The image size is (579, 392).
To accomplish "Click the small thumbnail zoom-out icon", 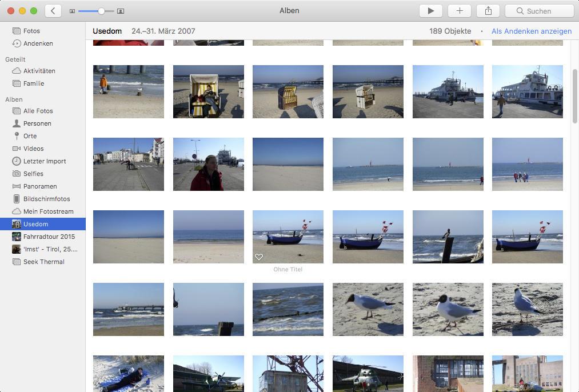I will [73, 11].
